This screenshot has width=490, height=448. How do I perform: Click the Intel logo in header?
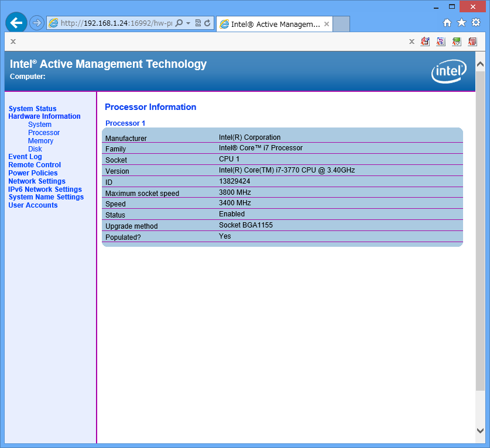point(449,71)
